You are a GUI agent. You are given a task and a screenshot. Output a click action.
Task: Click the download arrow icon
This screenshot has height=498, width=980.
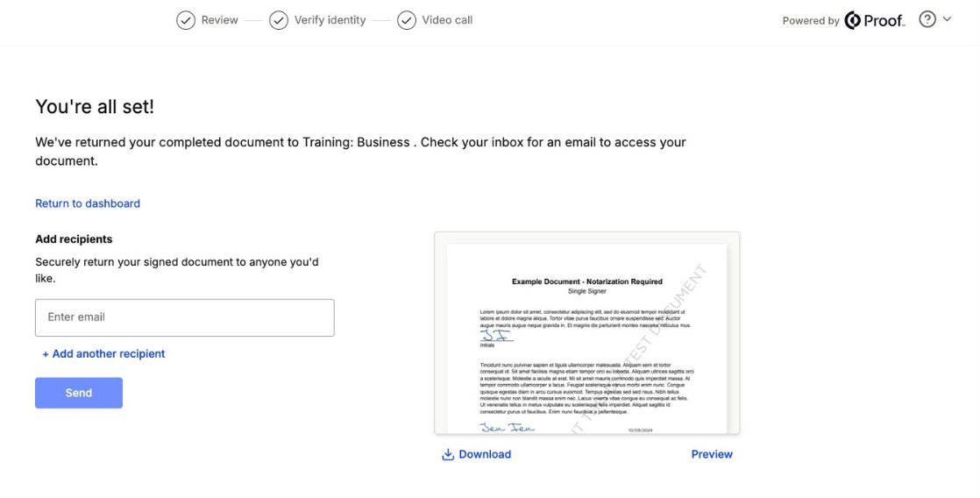pyautogui.click(x=448, y=454)
